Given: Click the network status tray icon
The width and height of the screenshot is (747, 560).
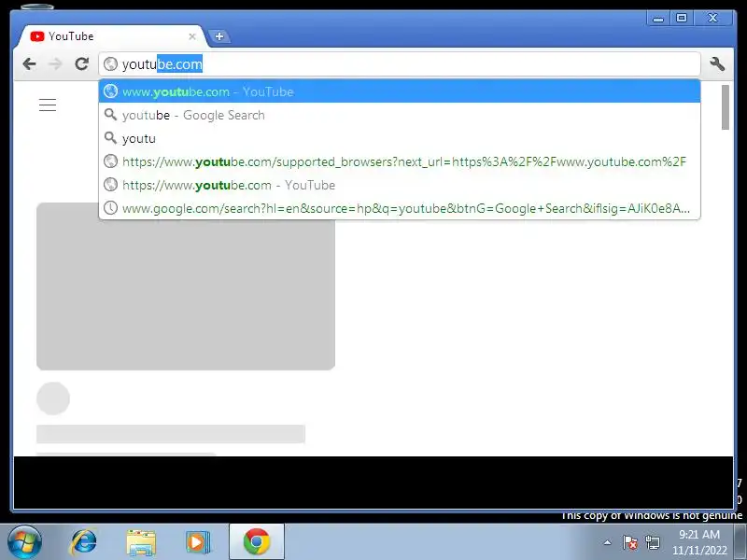Looking at the screenshot, I should (652, 542).
